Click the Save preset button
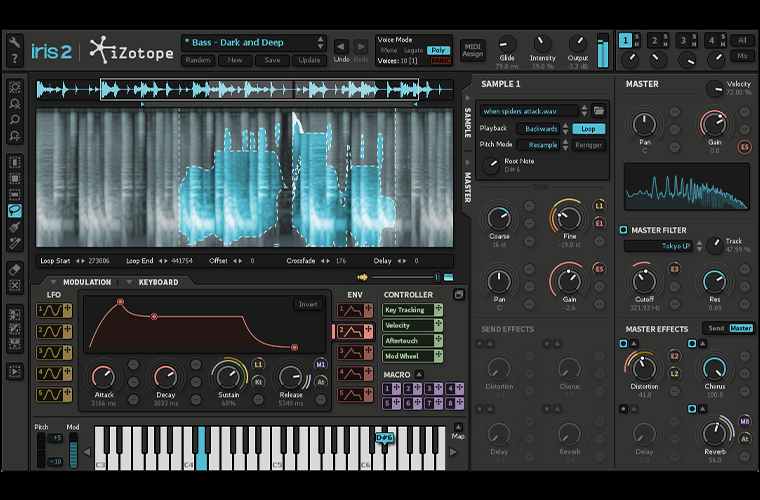The width and height of the screenshot is (760, 500). [272, 60]
